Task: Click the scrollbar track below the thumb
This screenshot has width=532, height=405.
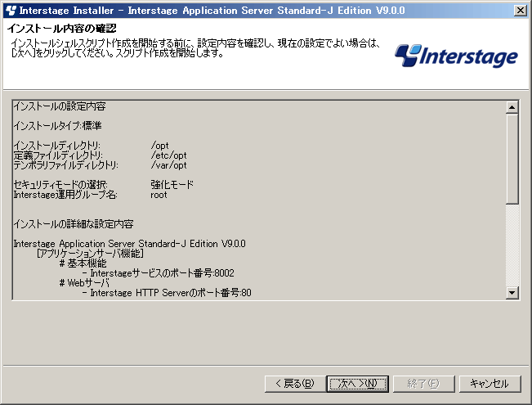Action: click(512, 245)
